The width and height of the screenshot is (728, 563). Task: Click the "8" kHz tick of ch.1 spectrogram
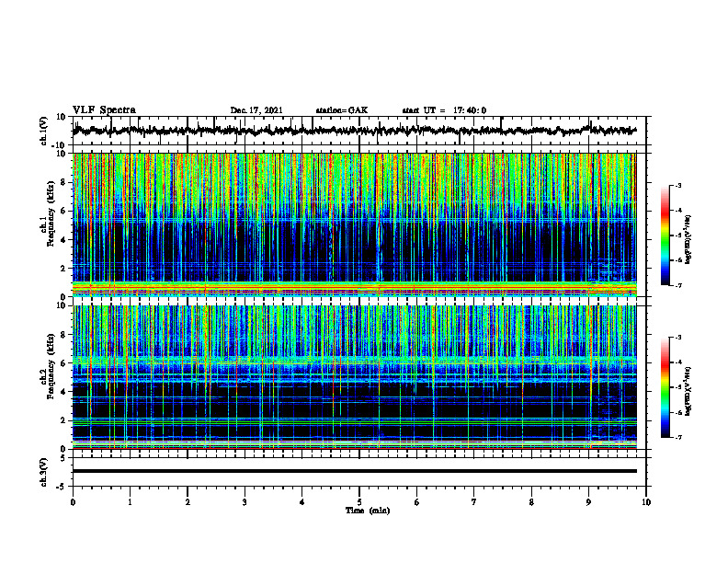pyautogui.click(x=63, y=182)
